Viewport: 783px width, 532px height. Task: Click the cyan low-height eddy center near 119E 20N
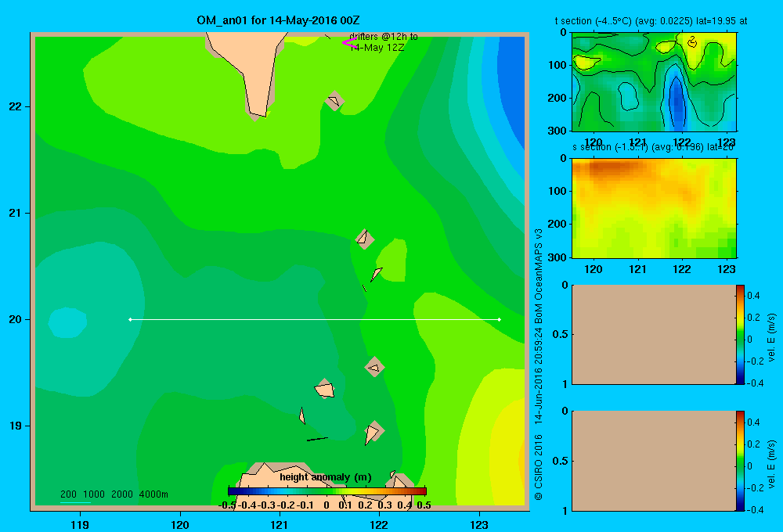(x=67, y=322)
